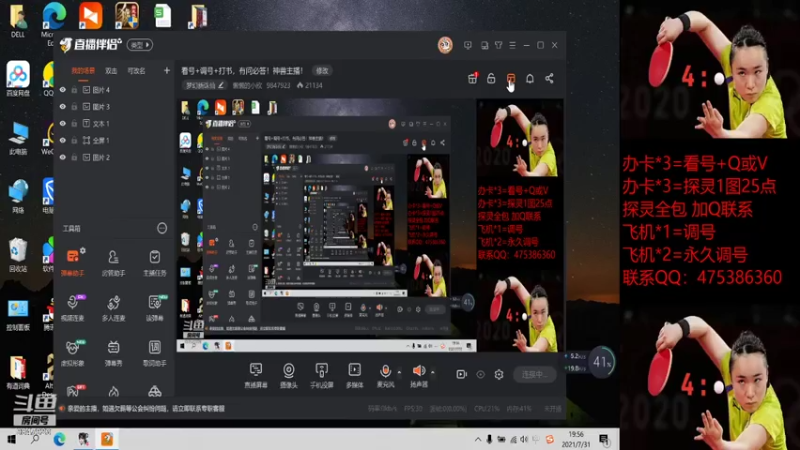The height and width of the screenshot is (450, 800).
Task: Click the unlock padlock icon above preview
Action: [x=491, y=78]
